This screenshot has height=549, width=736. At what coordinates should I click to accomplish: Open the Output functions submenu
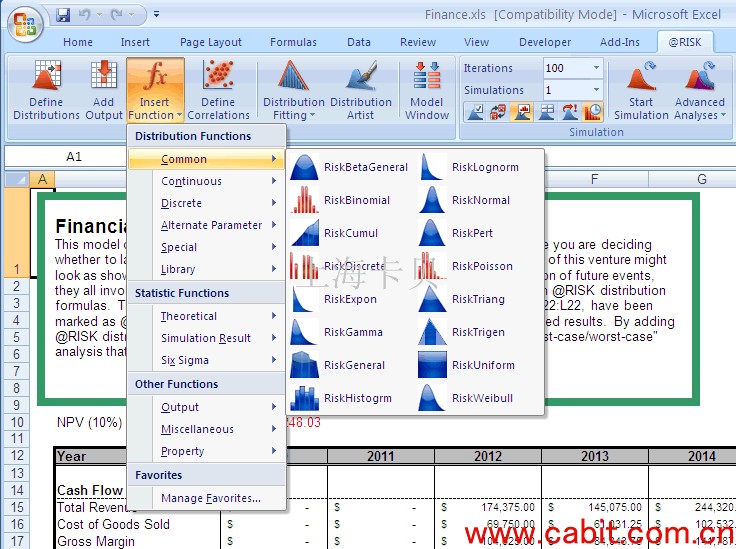click(207, 407)
